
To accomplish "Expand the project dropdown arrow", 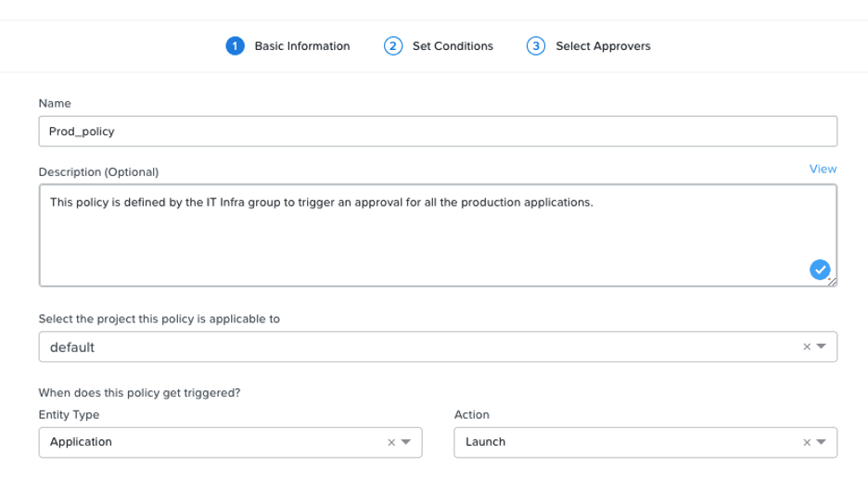I will pos(822,347).
